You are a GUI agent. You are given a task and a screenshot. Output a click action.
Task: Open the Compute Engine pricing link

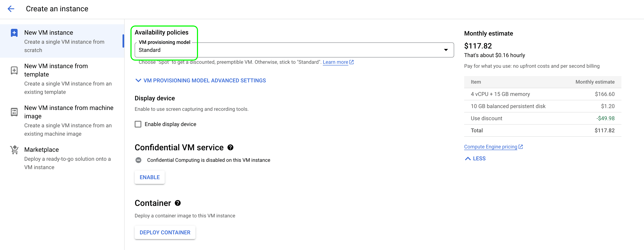point(490,147)
